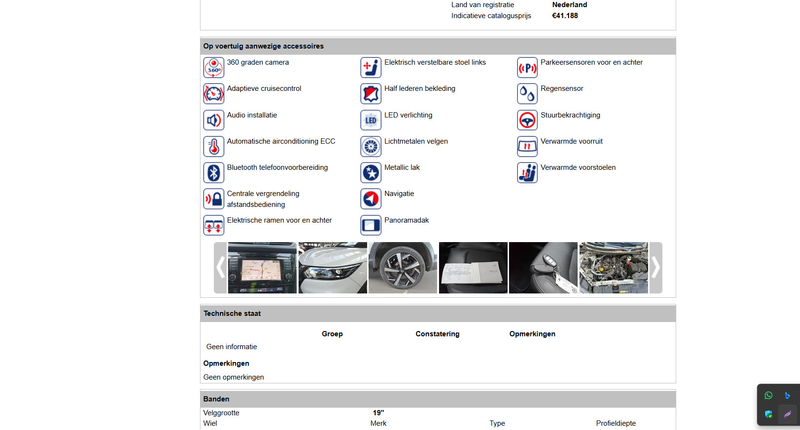The height and width of the screenshot is (430, 800).
Task: Click the Indicatieve catalogusprijs label
Action: click(x=491, y=16)
